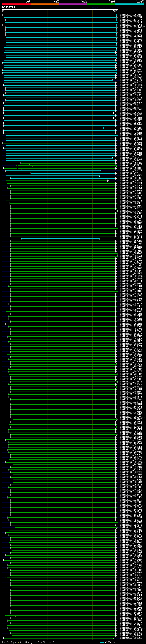Click the label UniRef100_A7MJV7

pos(131,211)
